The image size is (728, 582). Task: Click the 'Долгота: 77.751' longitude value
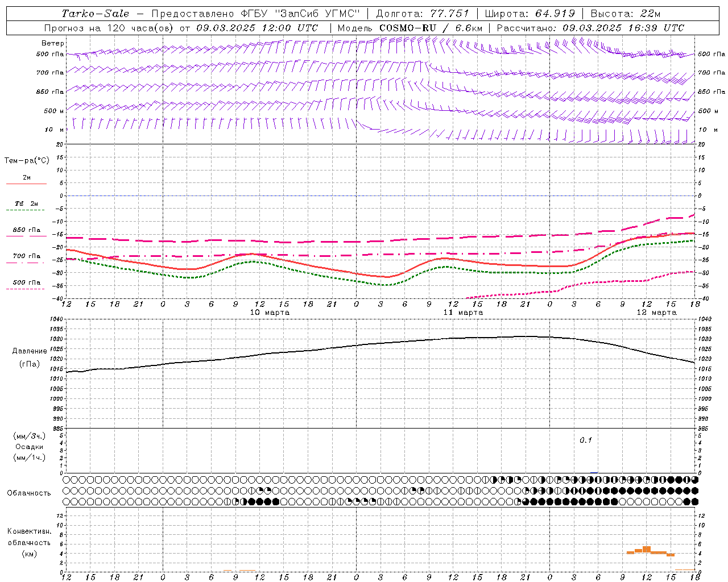423,14
